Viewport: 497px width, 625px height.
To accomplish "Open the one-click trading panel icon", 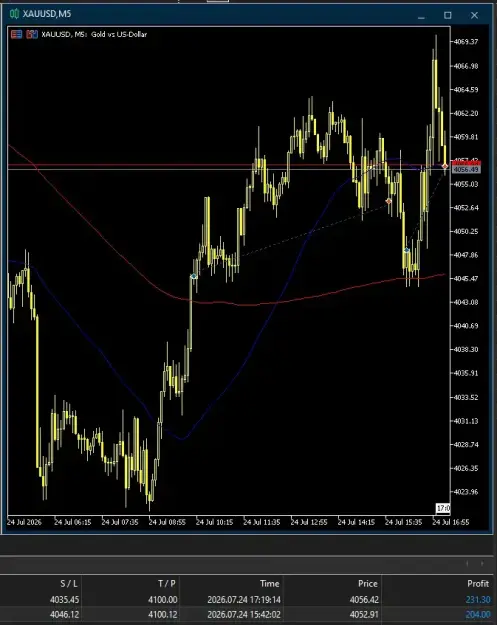I will pos(16,34).
